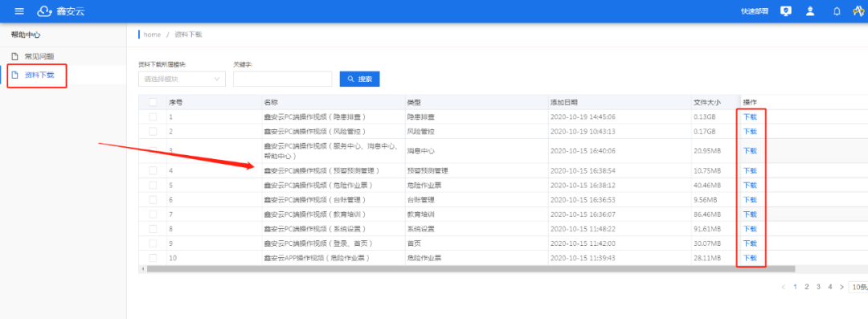
Task: Open the notification bell icon
Action: coord(837,11)
